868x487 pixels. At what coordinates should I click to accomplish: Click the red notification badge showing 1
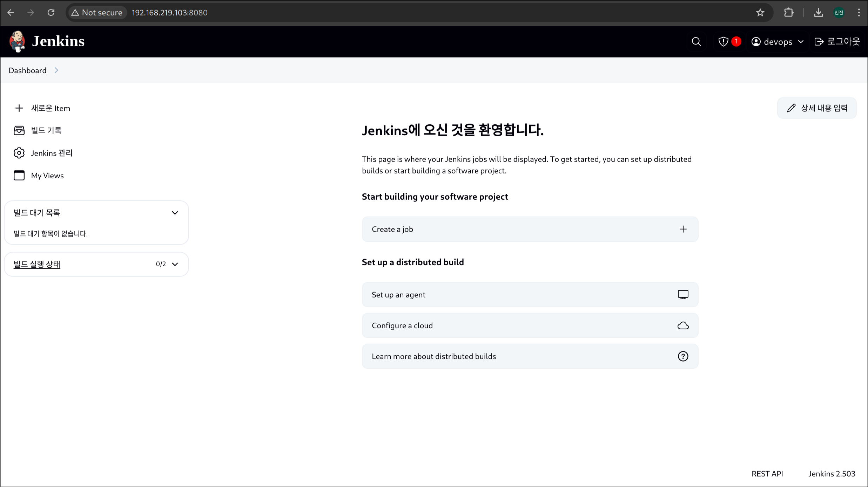pyautogui.click(x=736, y=41)
